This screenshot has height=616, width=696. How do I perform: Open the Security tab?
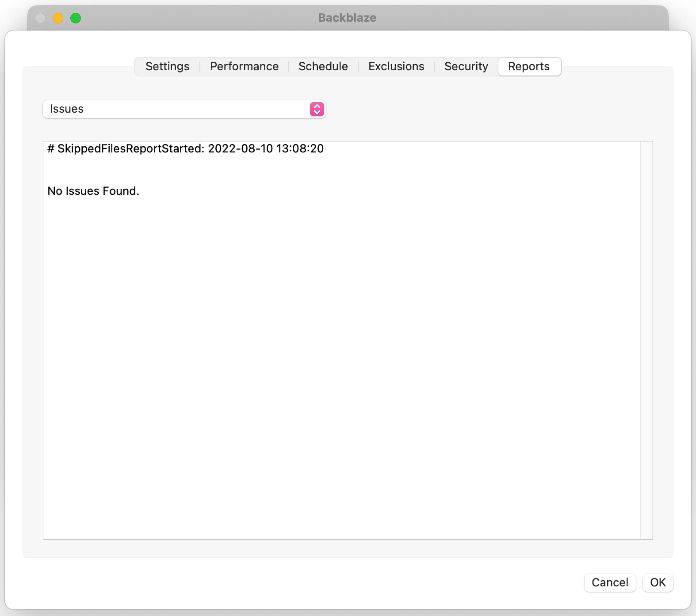(x=466, y=67)
